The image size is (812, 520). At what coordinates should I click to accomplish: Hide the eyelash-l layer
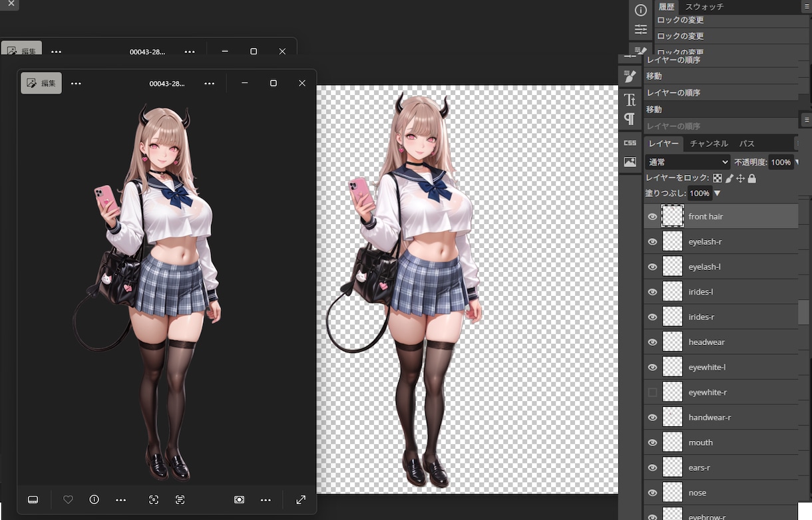pos(652,267)
